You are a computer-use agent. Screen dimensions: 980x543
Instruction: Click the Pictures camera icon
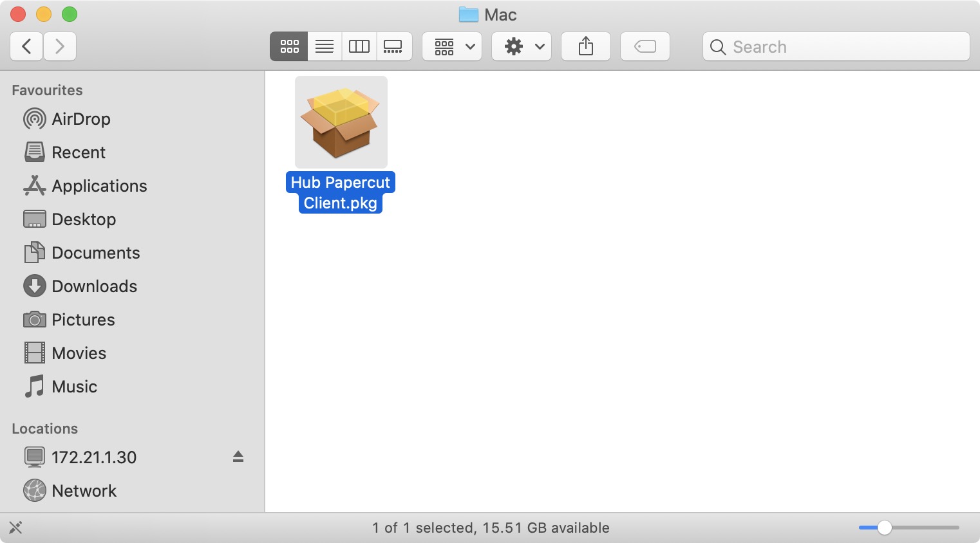(35, 320)
